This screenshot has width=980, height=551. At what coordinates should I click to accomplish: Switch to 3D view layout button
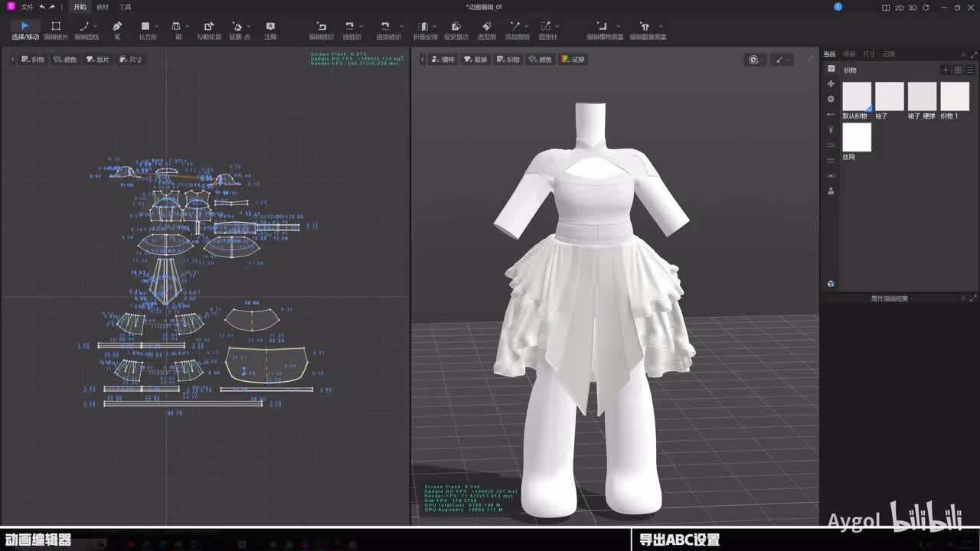[913, 8]
